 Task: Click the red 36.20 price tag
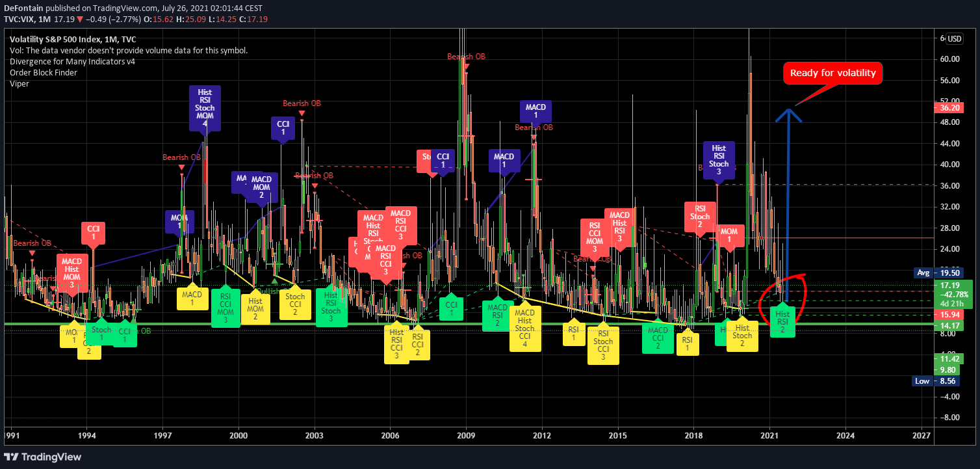pos(948,107)
